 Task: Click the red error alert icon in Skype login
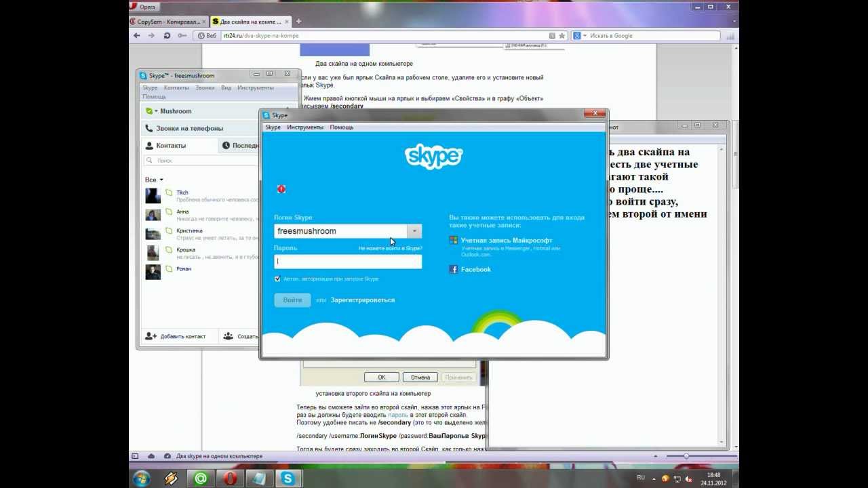click(281, 189)
